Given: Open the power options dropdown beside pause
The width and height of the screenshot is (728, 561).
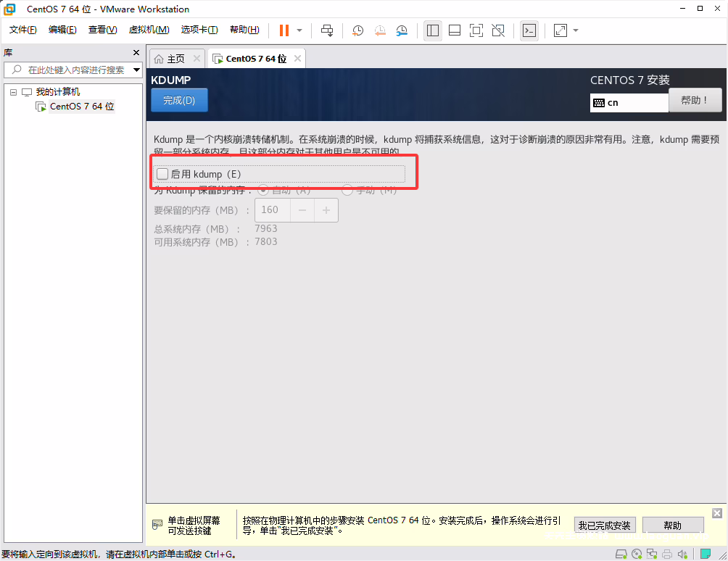Looking at the screenshot, I should 299,30.
